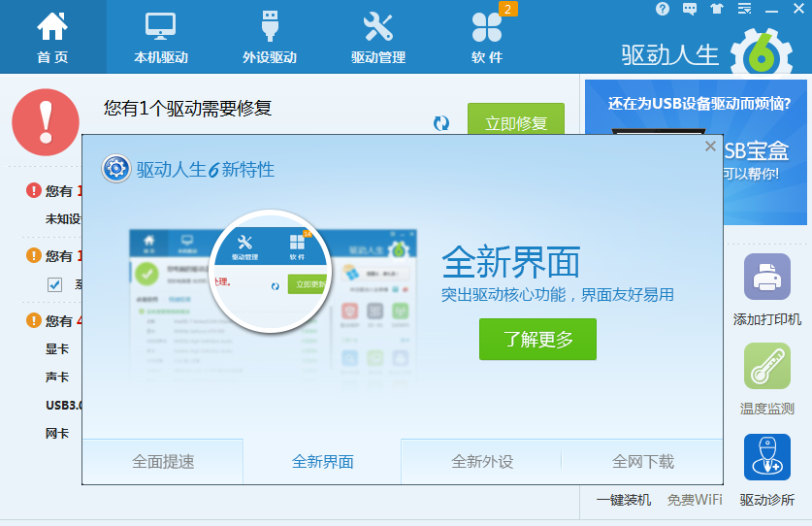Switch to 全面提速 feature tab
The width and height of the screenshot is (812, 526).
pos(163,462)
